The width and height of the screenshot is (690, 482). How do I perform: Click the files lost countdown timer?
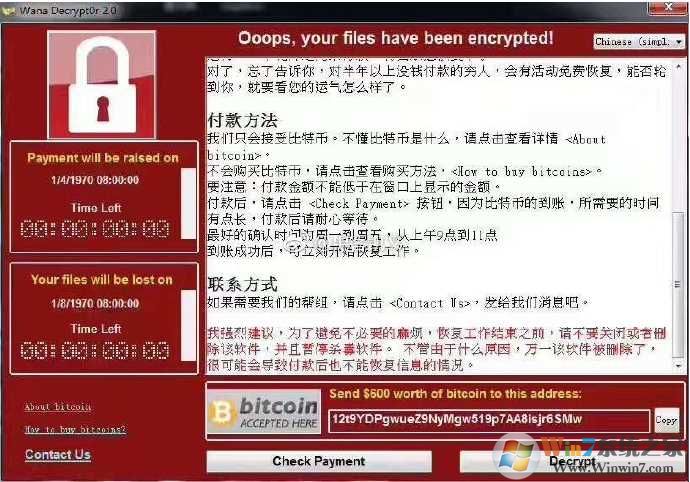coord(95,350)
